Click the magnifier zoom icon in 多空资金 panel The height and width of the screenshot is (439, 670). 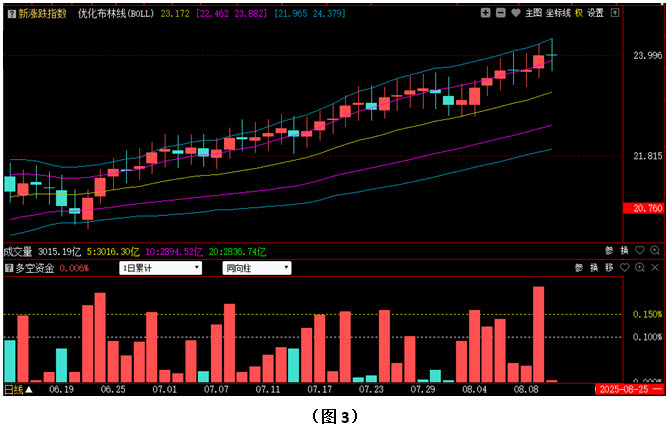pyautogui.click(x=640, y=268)
